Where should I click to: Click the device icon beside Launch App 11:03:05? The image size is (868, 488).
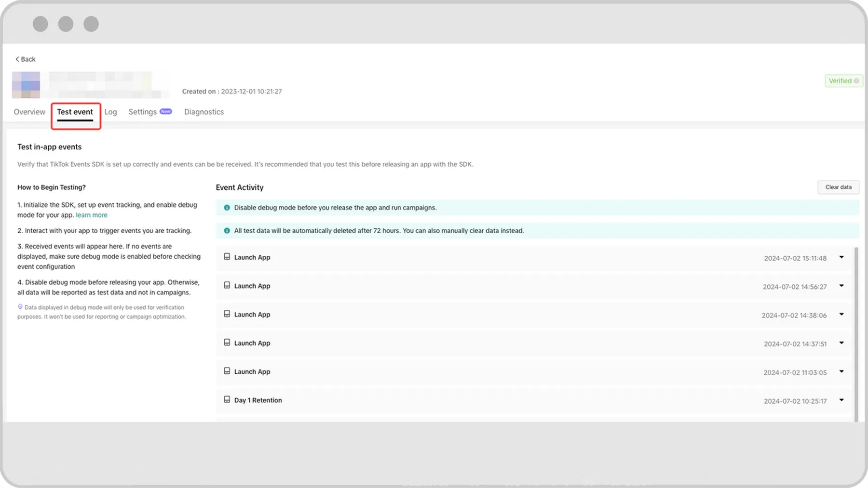(x=227, y=371)
